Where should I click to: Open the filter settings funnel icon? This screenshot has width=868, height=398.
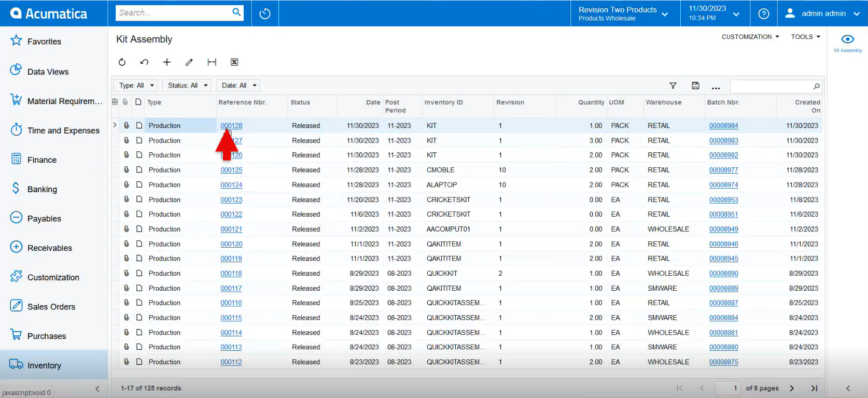pos(673,86)
